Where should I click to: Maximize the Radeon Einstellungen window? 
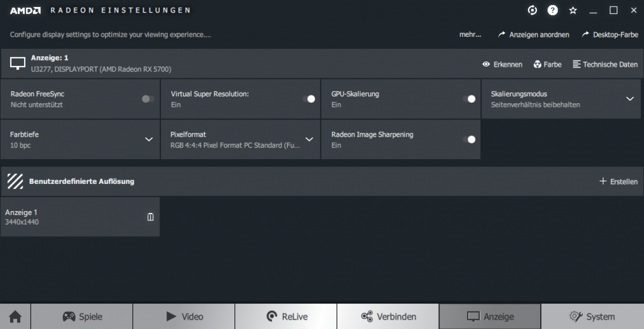point(613,10)
